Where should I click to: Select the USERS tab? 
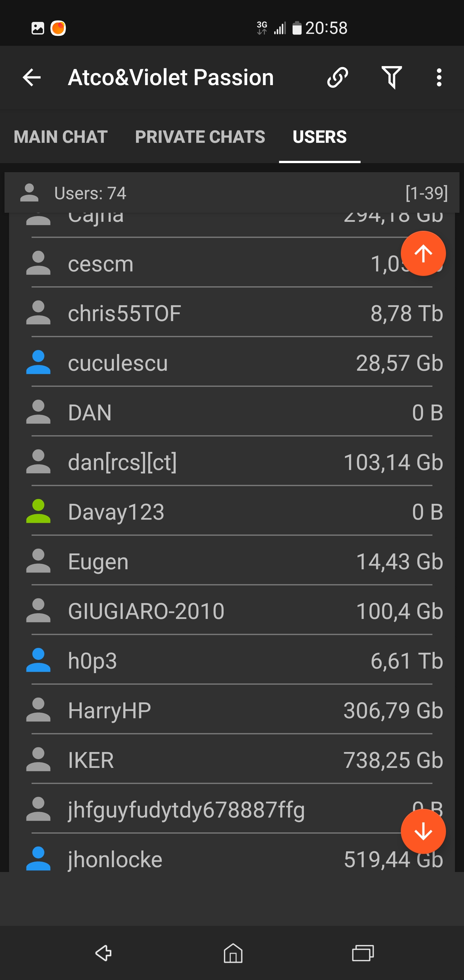pos(319,137)
